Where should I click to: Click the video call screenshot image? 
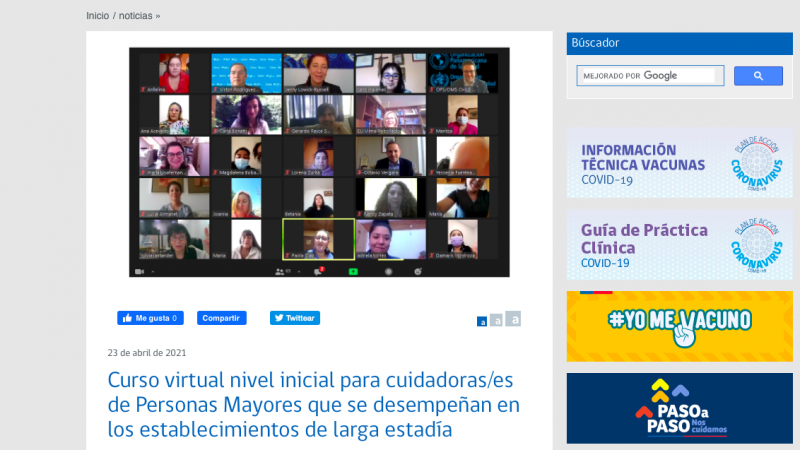click(319, 162)
